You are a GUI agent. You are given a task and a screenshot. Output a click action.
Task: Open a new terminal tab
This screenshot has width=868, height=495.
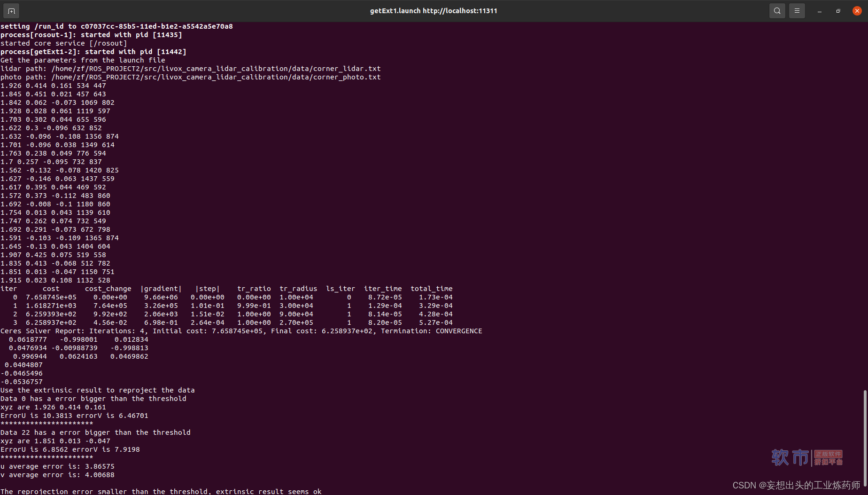click(x=11, y=10)
